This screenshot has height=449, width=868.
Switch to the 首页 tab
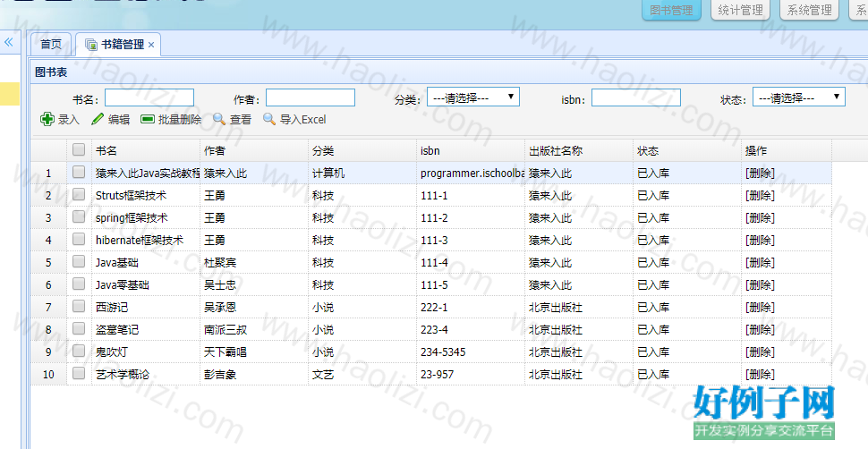pyautogui.click(x=51, y=45)
